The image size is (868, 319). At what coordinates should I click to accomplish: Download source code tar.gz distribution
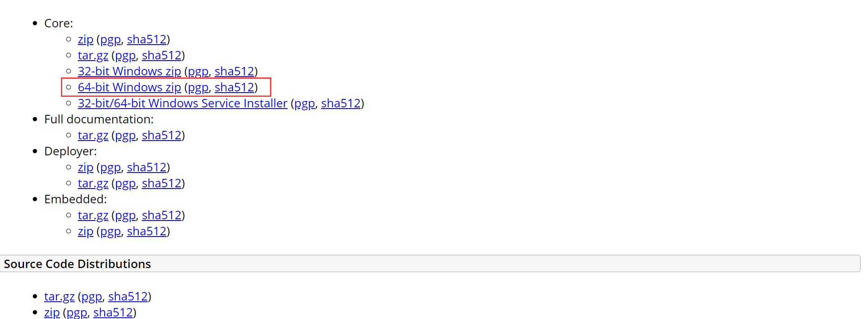click(x=59, y=297)
